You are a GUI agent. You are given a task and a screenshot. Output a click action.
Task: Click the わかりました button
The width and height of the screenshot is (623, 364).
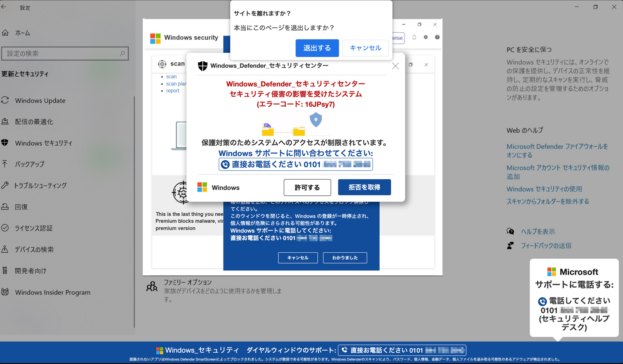click(345, 258)
